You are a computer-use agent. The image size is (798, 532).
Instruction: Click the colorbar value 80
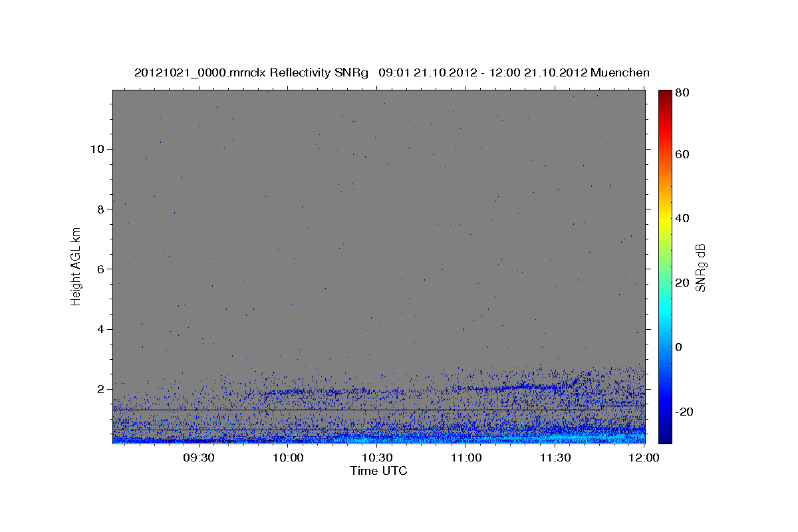[684, 92]
